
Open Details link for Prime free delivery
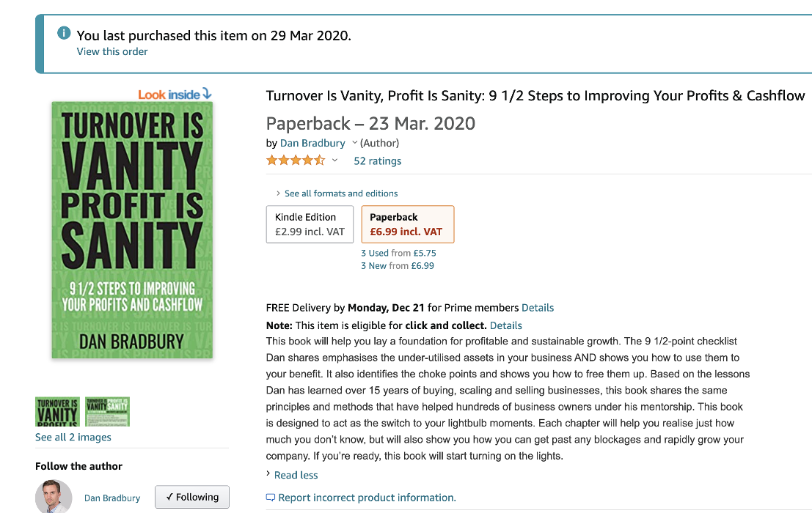(x=537, y=308)
